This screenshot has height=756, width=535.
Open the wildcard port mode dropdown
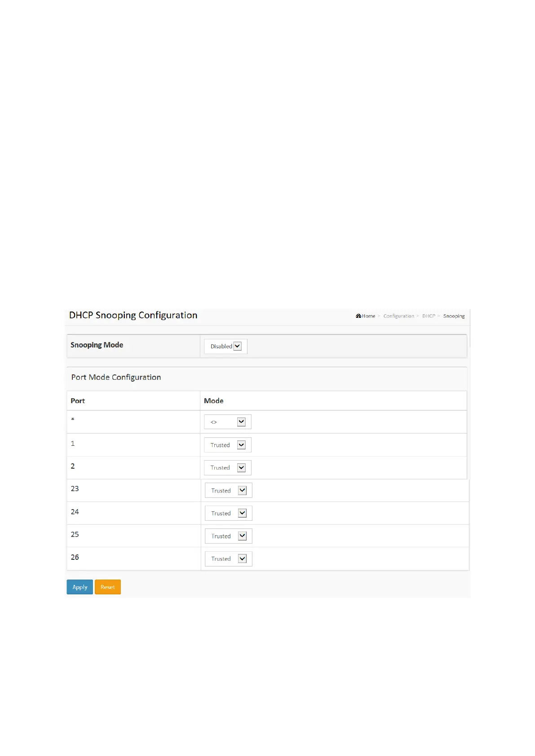227,422
